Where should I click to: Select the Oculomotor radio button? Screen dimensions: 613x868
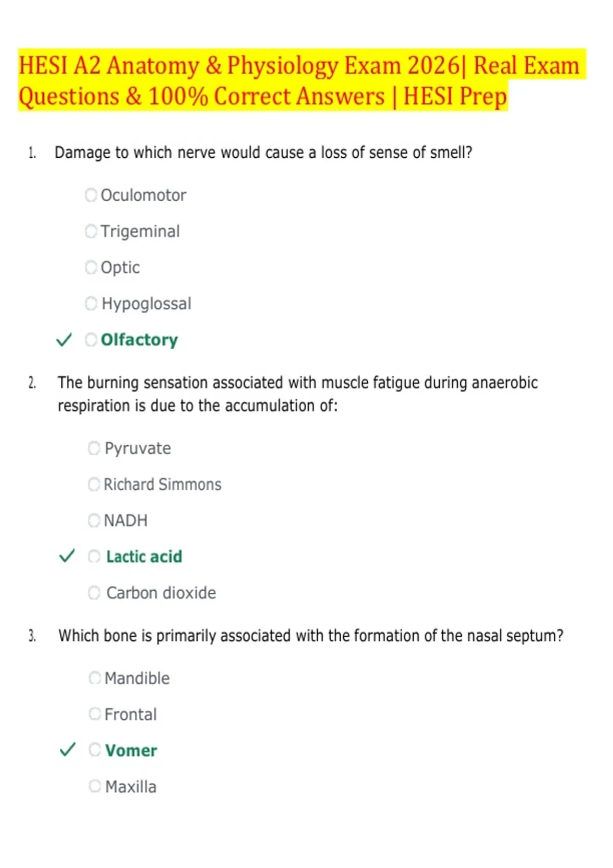(91, 195)
